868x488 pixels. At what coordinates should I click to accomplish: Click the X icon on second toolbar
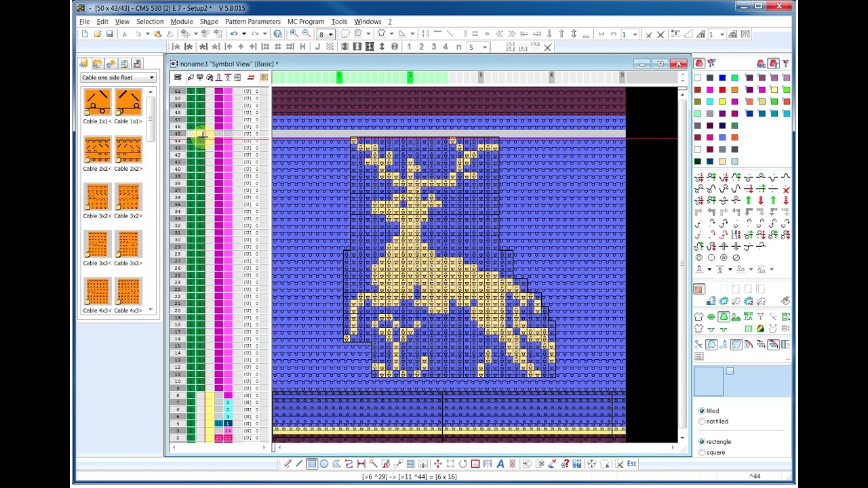(x=547, y=47)
